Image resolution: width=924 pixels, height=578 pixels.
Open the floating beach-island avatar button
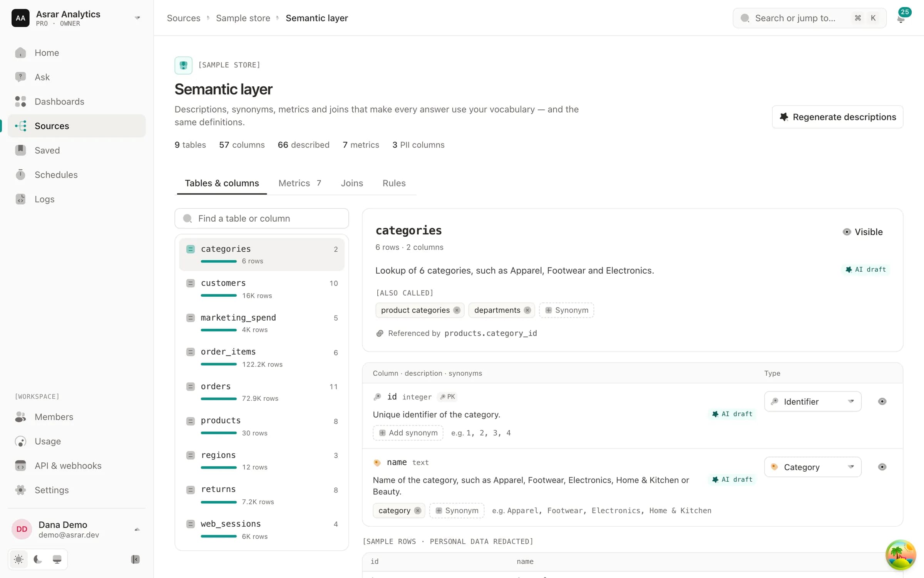[901, 555]
